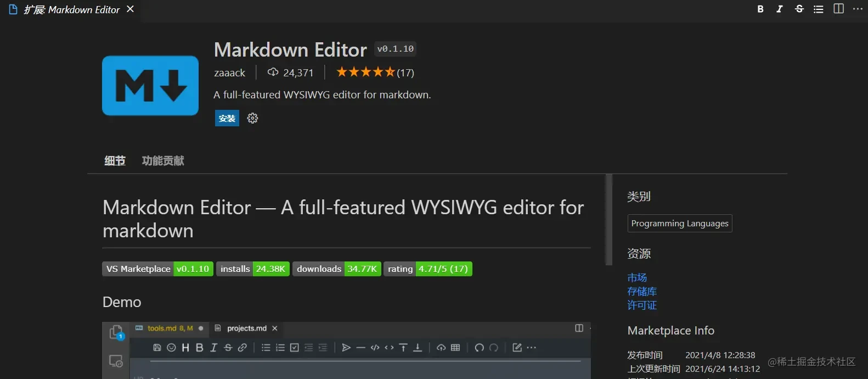Switch to the 功能贡献 tab

click(163, 161)
